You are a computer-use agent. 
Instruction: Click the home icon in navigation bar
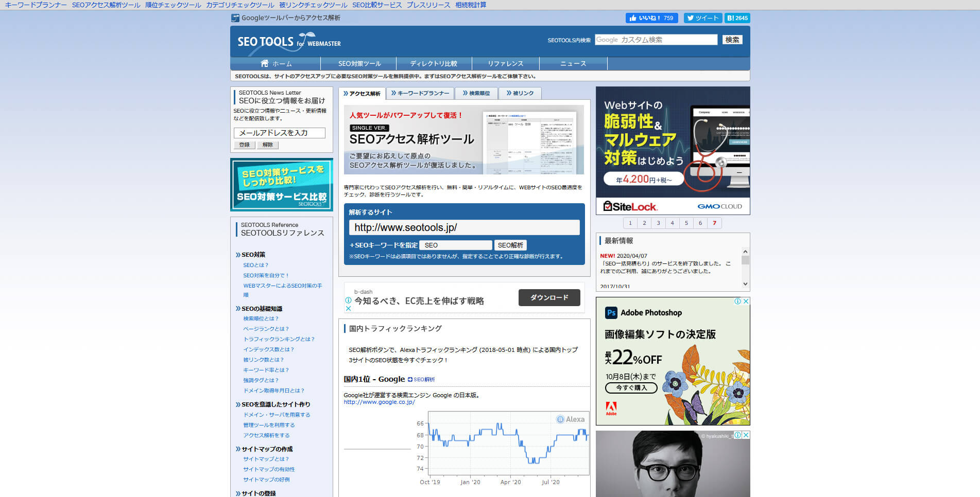(x=265, y=63)
